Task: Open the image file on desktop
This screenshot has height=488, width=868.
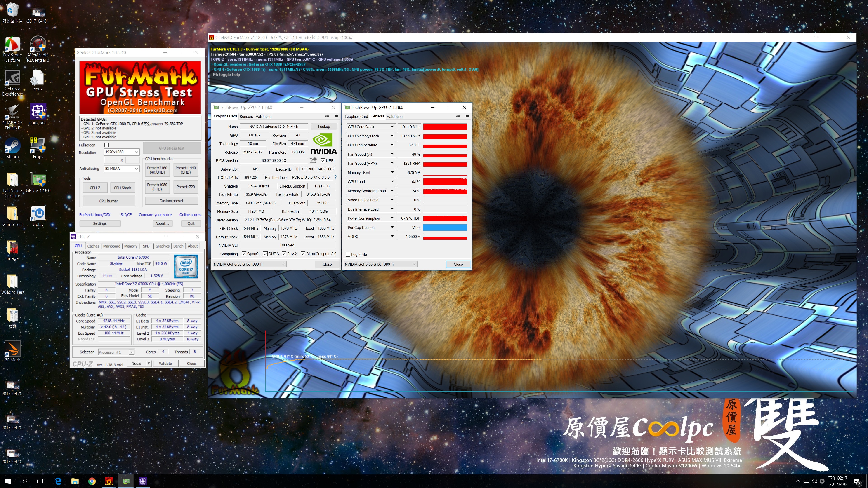Action: pos(12,250)
